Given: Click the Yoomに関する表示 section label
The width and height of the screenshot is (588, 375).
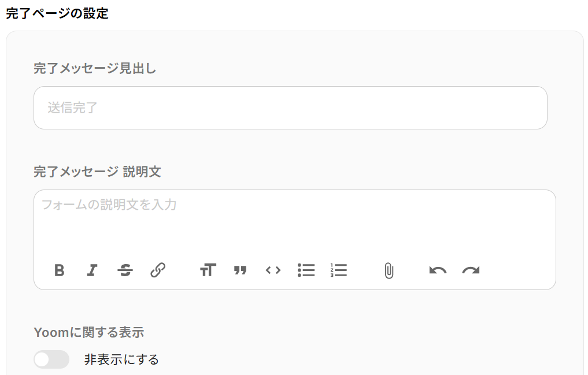Looking at the screenshot, I should point(89,332).
